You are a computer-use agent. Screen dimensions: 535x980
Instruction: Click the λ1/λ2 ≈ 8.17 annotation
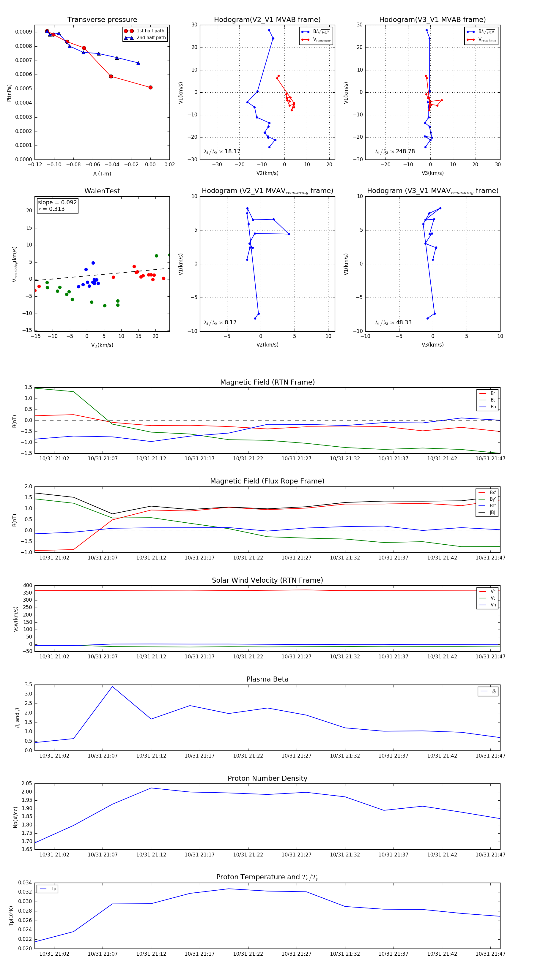coord(220,323)
